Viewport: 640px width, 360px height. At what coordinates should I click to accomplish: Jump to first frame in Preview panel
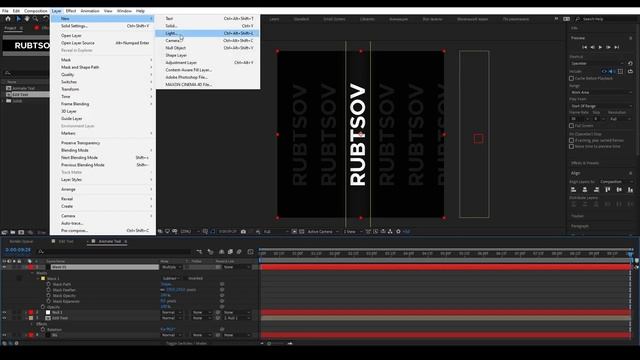click(x=584, y=47)
